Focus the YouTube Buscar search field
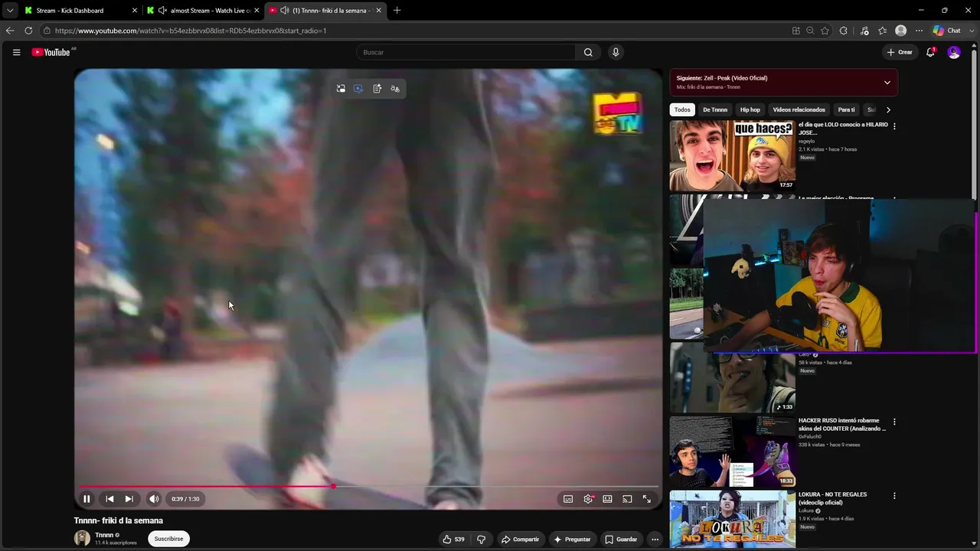The width and height of the screenshot is (980, 551). [x=466, y=52]
